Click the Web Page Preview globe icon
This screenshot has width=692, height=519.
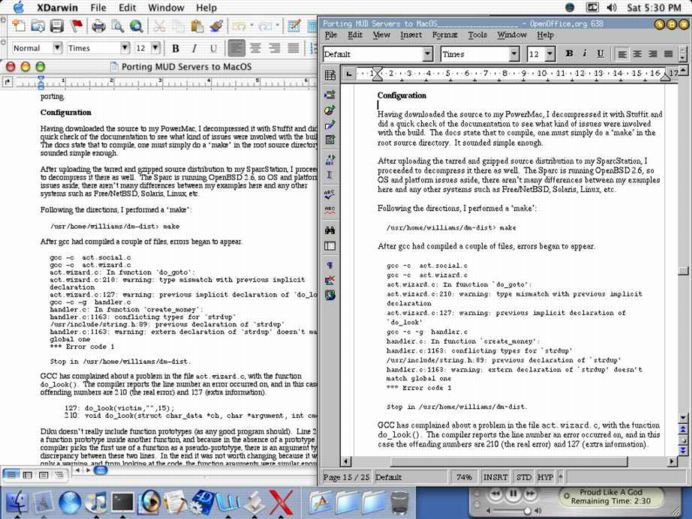(x=136, y=26)
